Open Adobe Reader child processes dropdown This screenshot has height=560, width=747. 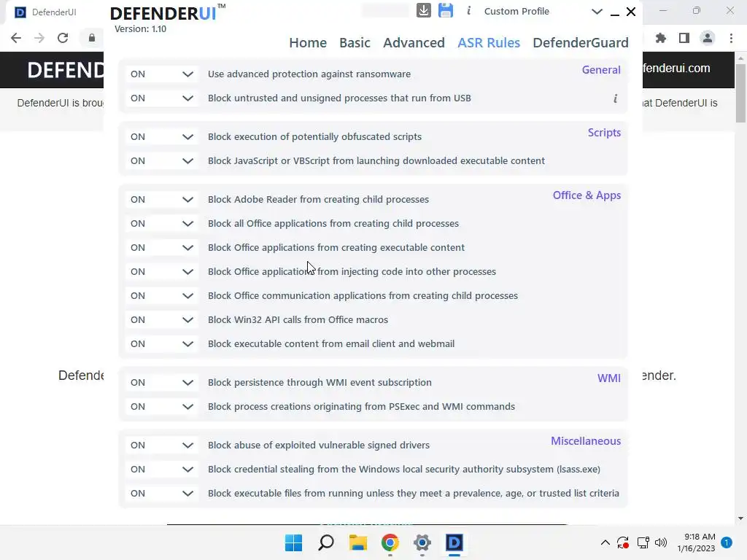[161, 200]
